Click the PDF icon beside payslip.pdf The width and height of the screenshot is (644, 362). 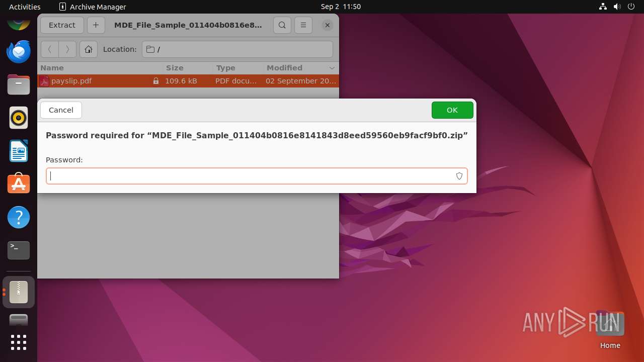44,81
